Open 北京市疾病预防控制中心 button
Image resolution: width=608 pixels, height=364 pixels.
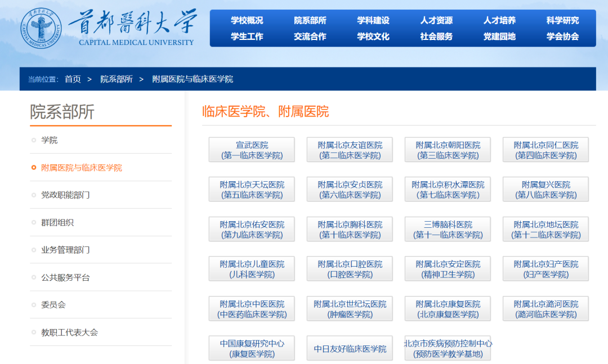[448, 348]
